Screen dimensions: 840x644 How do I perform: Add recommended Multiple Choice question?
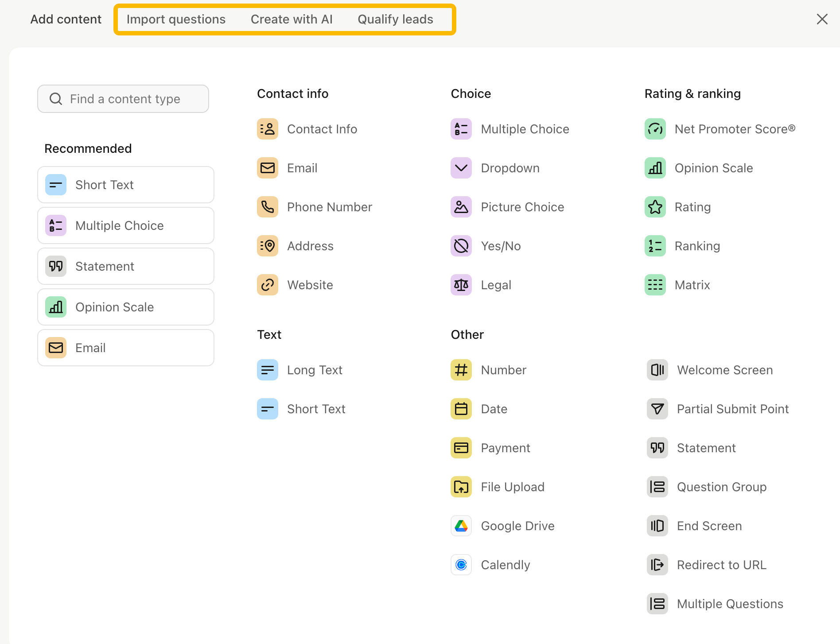[x=126, y=225]
